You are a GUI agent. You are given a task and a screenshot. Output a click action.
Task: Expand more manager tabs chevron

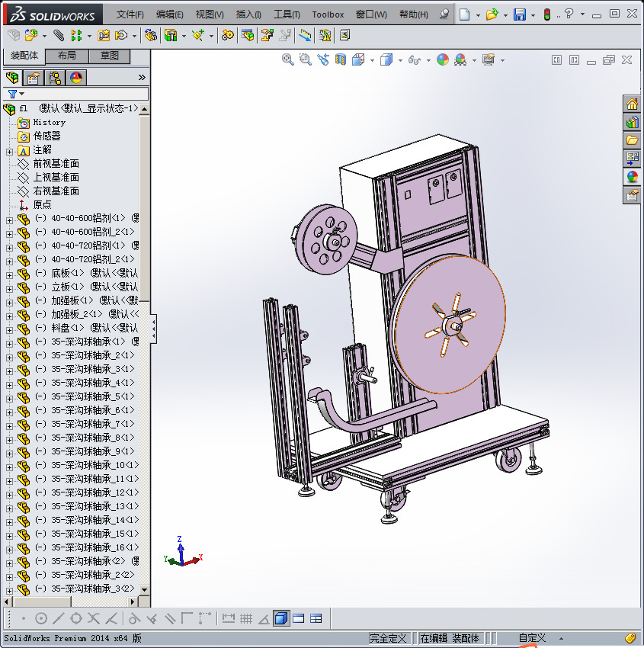click(x=142, y=77)
